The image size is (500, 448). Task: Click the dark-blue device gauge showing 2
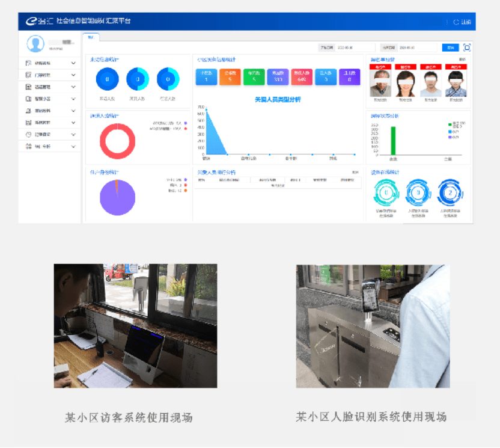(x=450, y=192)
